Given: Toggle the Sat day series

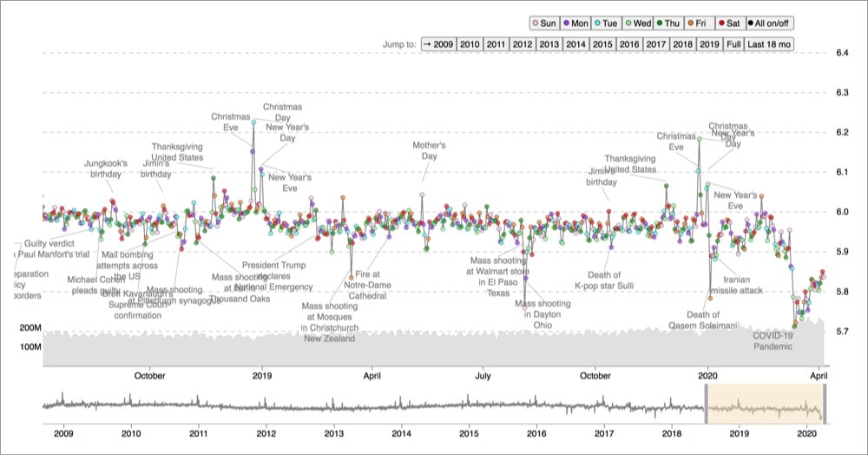Looking at the screenshot, I should click(730, 23).
